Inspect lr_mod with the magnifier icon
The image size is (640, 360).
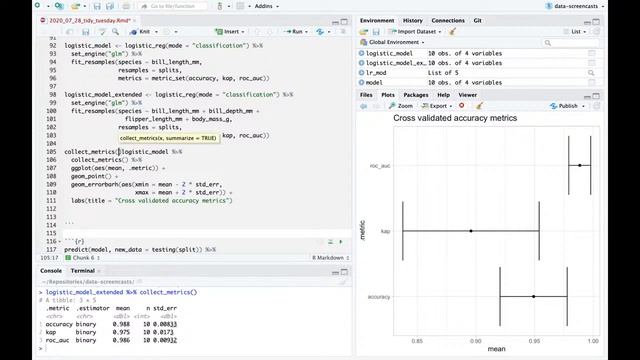click(x=591, y=73)
